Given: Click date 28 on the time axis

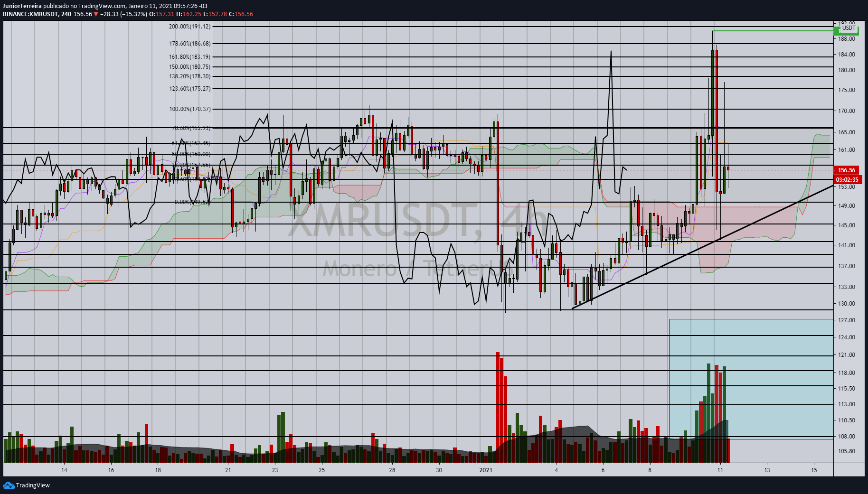Looking at the screenshot, I should coord(392,470).
